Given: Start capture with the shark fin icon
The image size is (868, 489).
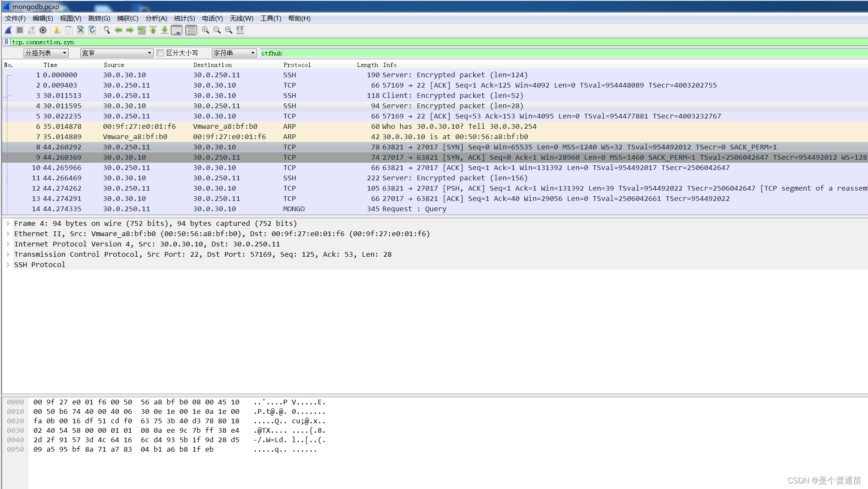Looking at the screenshot, I should pyautogui.click(x=8, y=30).
